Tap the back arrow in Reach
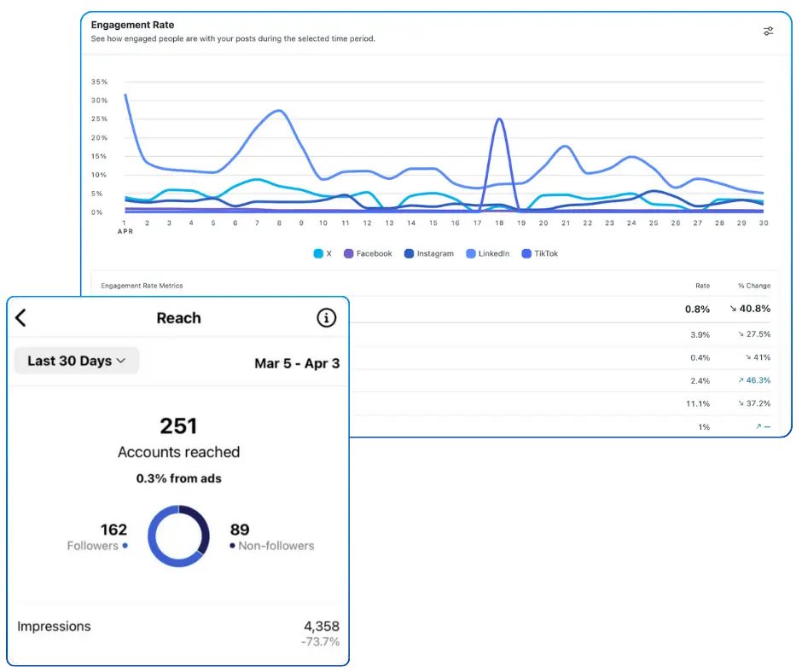This screenshot has width=802, height=672. (21, 318)
